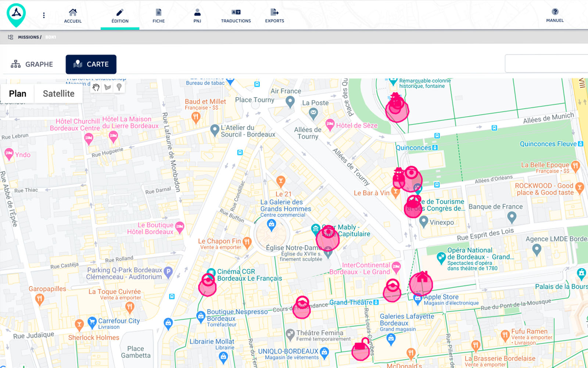
Task: Click the Hôtel Churchill Bordeaux Centre pin
Action: coord(89,139)
